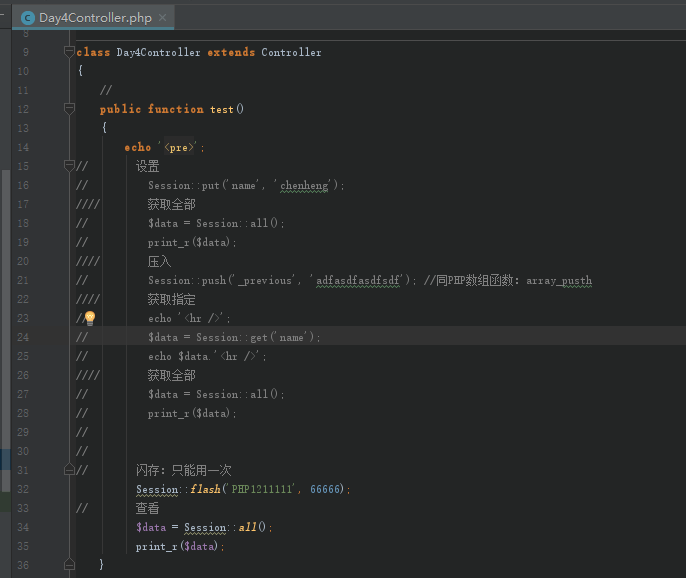The width and height of the screenshot is (686, 578).
Task: Click the fold end marker at line 36
Action: click(x=69, y=565)
